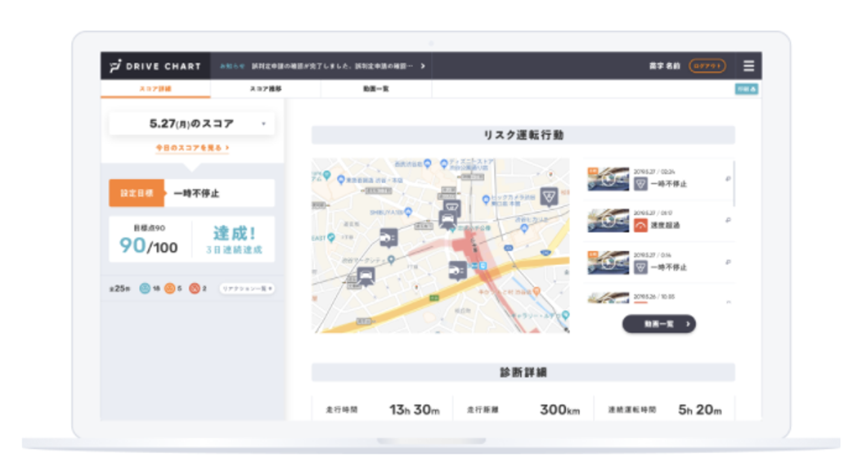This screenshot has width=868, height=473.
Task: Click the yield icon in the 0:14 row
Action: 640,267
